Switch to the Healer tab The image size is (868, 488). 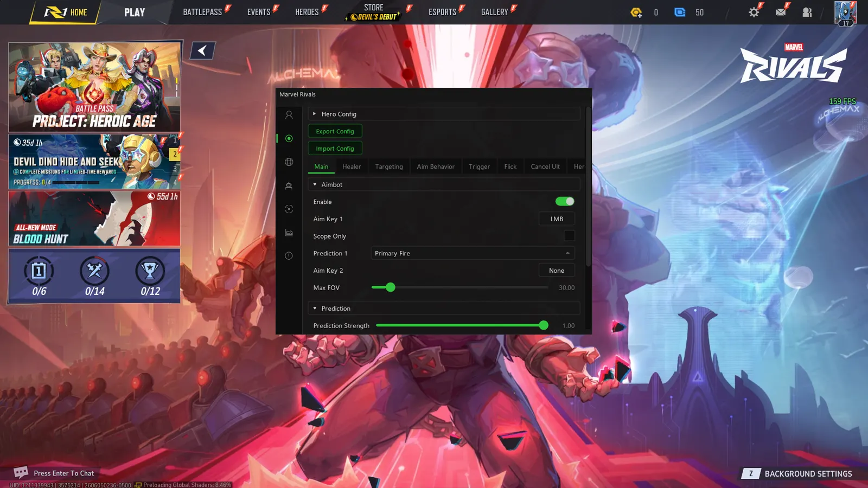pos(352,166)
